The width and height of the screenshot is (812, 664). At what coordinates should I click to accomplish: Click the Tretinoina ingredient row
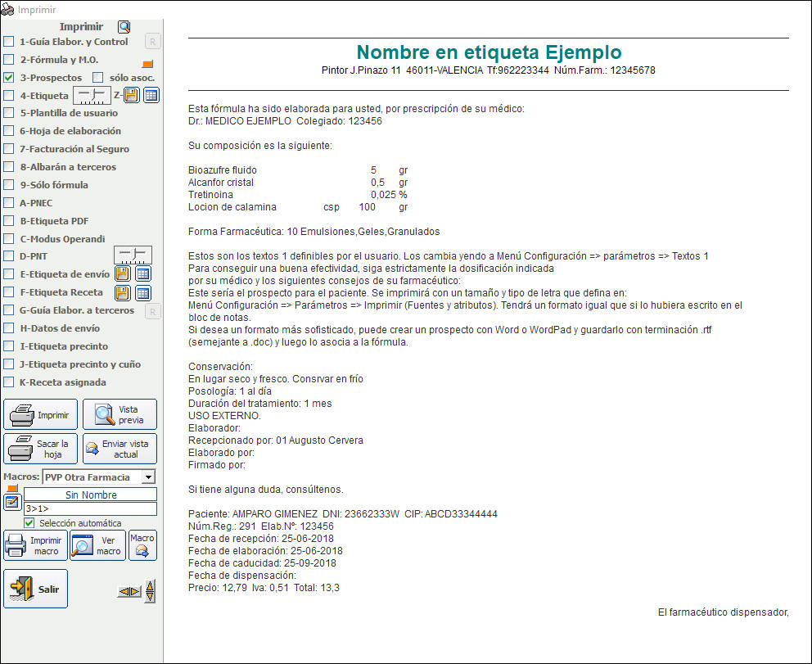click(298, 195)
